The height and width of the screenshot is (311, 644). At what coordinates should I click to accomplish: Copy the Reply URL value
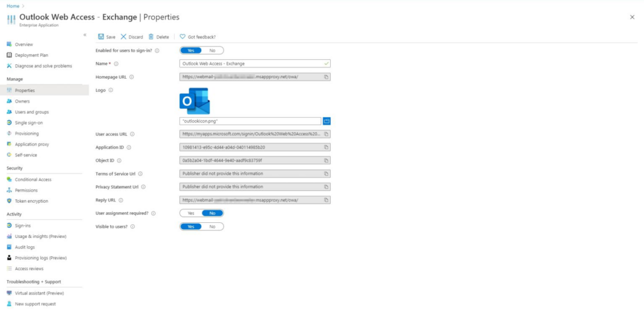(326, 200)
